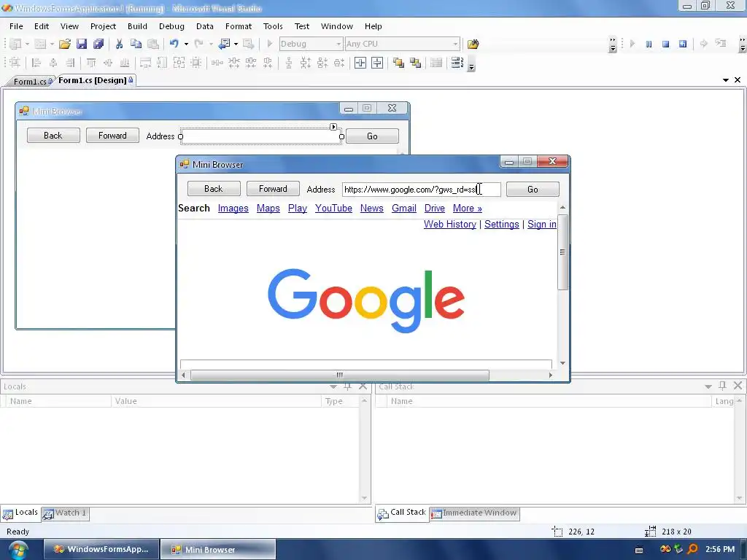Screen dimensions: 747x560
Task: Click the Navigate Backward icon
Action: (223, 44)
